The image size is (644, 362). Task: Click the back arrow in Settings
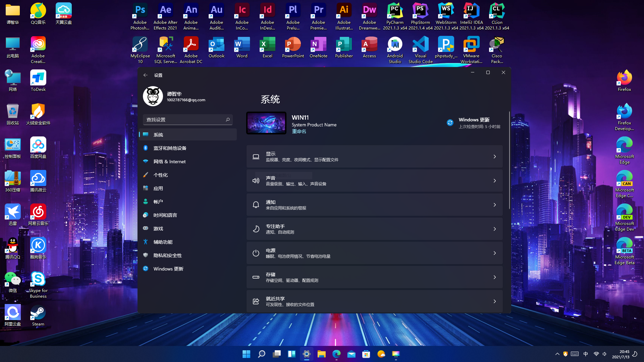[x=145, y=75]
